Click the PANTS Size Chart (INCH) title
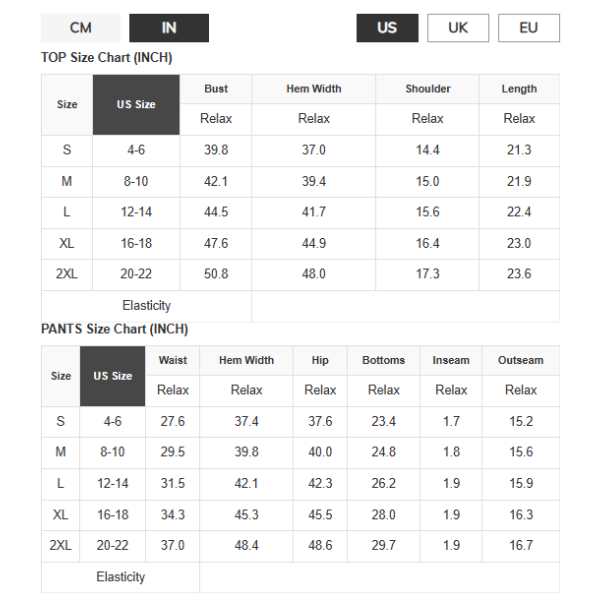Image resolution: width=600 pixels, height=600 pixels. (x=114, y=329)
